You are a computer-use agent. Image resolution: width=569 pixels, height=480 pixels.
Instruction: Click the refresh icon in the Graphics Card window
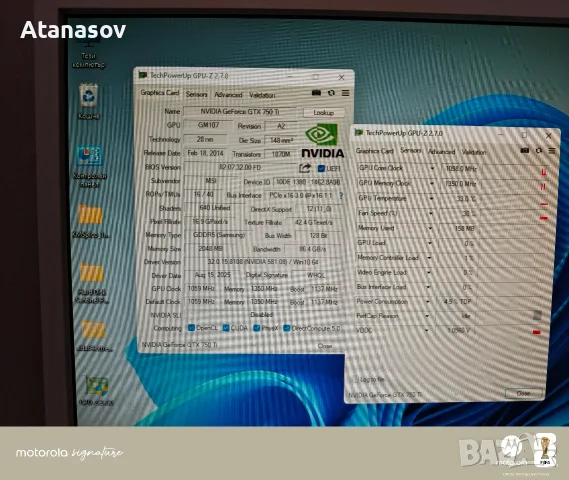(x=331, y=93)
